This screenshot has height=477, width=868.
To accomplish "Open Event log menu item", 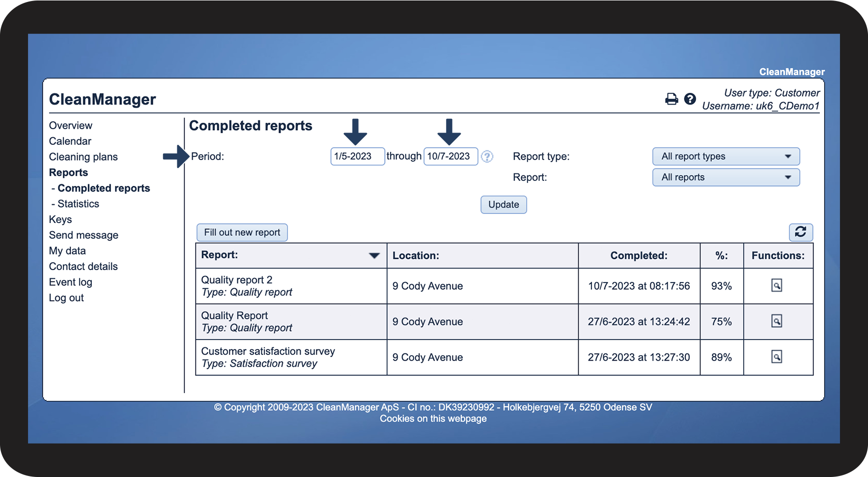I will click(70, 282).
